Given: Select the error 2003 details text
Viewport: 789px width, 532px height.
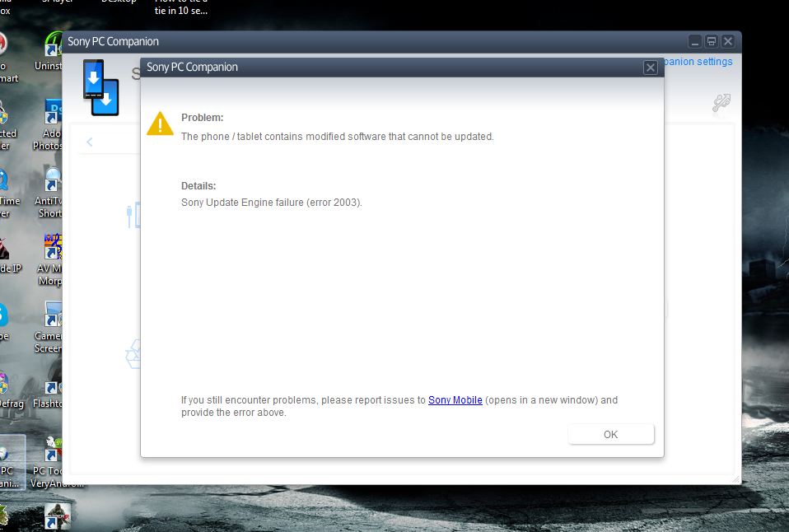Looking at the screenshot, I should pyautogui.click(x=272, y=203).
